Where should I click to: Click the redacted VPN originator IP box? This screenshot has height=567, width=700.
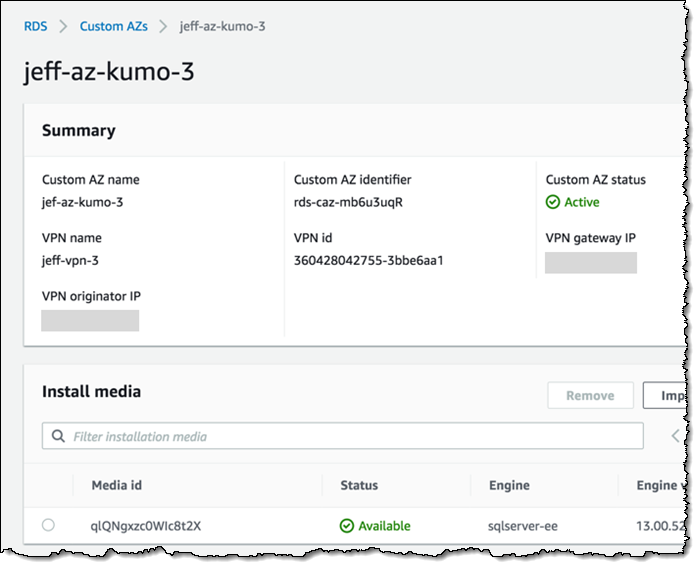90,320
